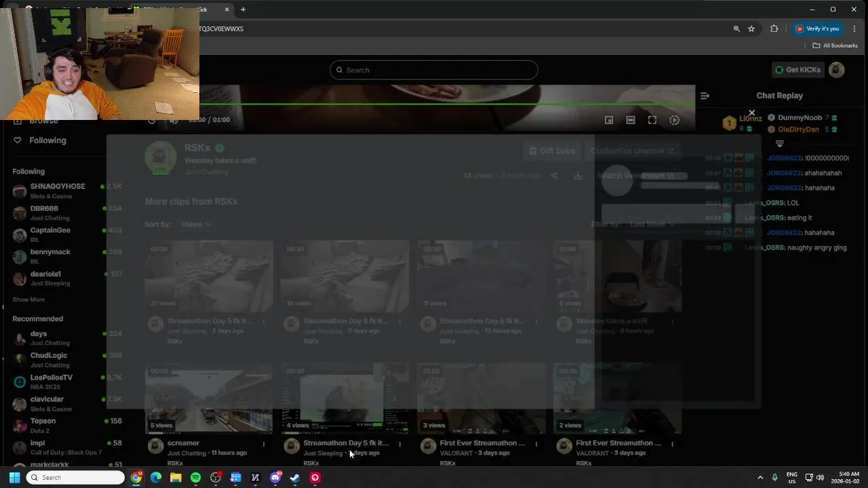868x488 pixels.
Task: Mute the clip volume
Action: point(174,120)
